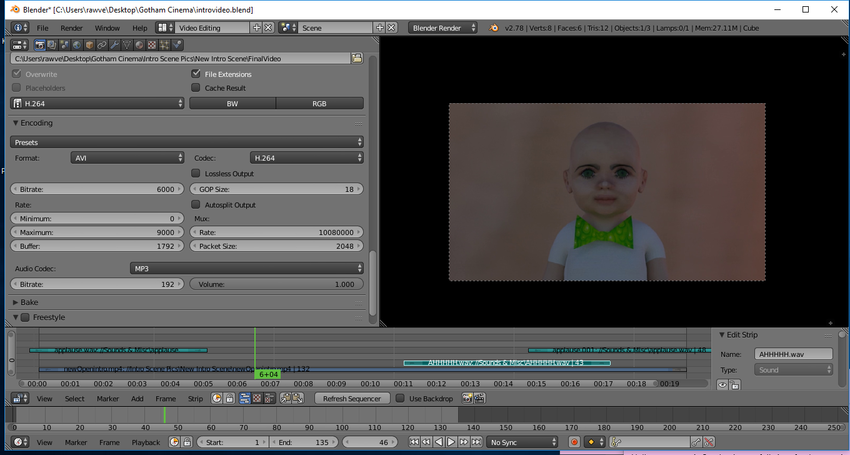Screen dimensions: 850x455
Task: Toggle the Overwrite checkbox
Action: 17,74
